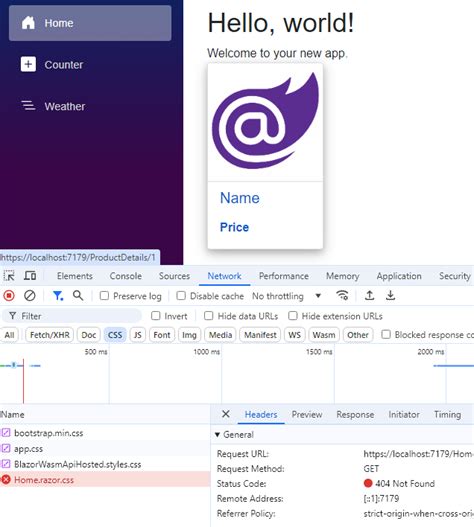The height and width of the screenshot is (527, 474).
Task: Check Hide data URLs
Action: (x=209, y=316)
